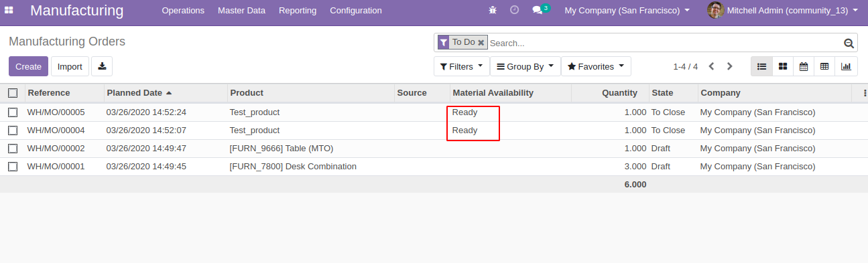This screenshot has height=263, width=868.
Task: Switch to graph view
Action: (x=846, y=66)
